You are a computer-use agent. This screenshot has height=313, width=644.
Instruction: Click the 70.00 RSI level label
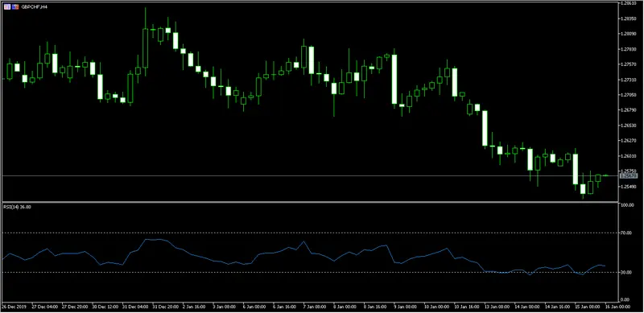point(627,233)
